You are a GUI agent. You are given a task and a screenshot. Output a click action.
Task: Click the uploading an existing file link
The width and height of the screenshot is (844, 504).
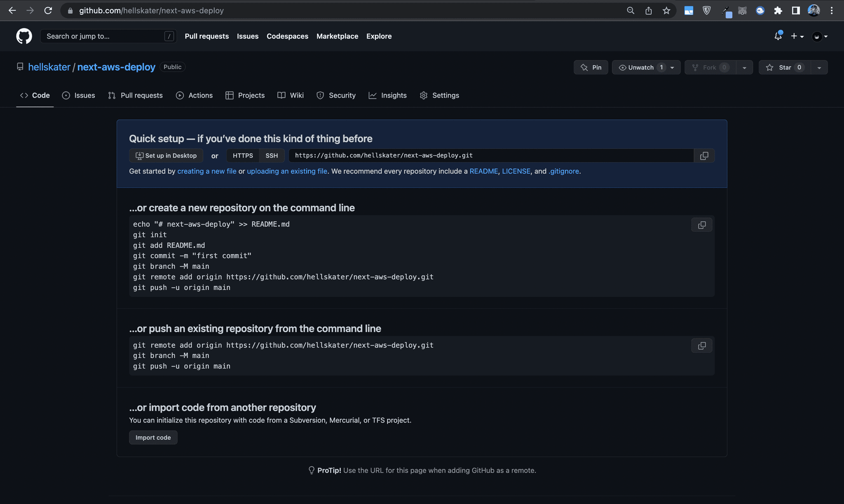(x=286, y=171)
